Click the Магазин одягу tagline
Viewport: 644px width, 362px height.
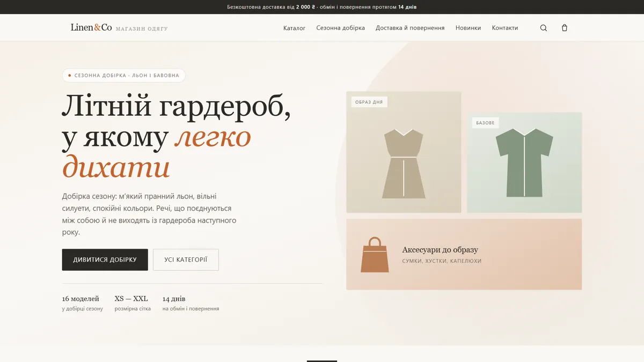click(x=142, y=28)
